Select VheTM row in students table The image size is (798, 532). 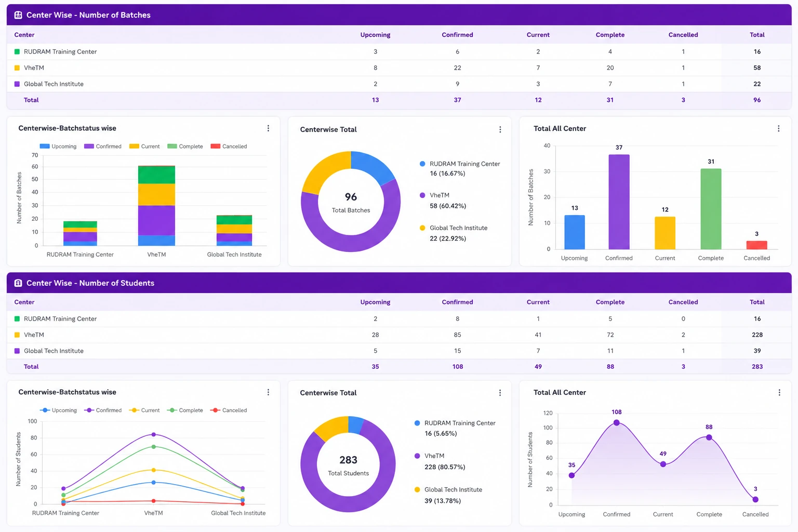tap(399, 335)
